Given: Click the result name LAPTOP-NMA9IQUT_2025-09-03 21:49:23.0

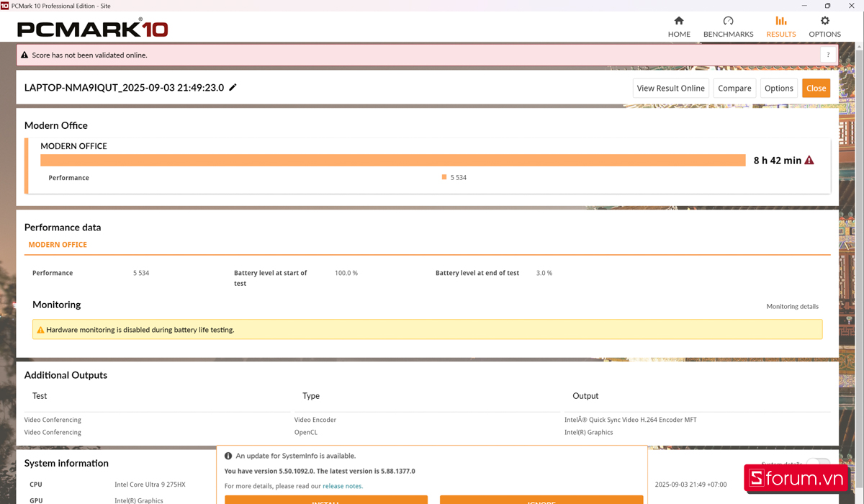Looking at the screenshot, I should [x=124, y=88].
